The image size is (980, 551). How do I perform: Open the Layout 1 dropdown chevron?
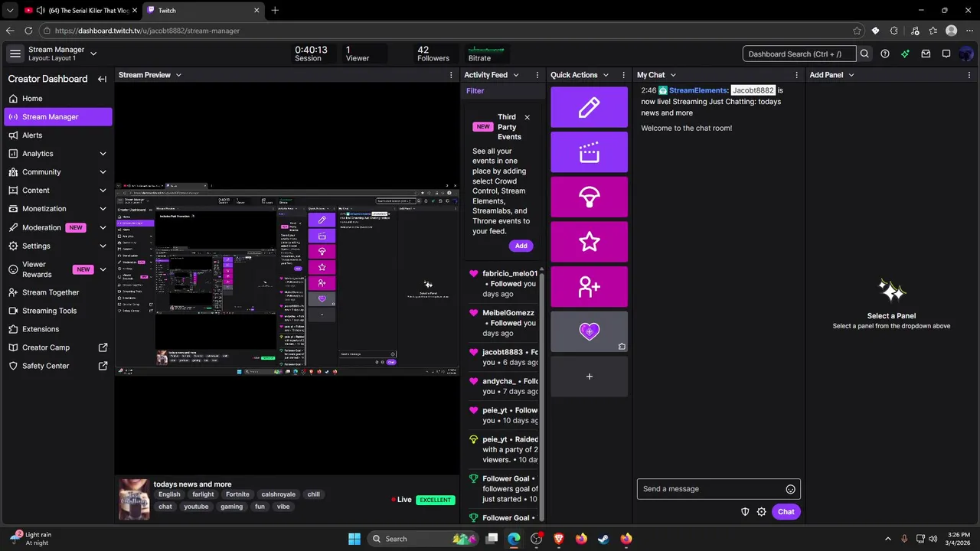click(x=93, y=54)
